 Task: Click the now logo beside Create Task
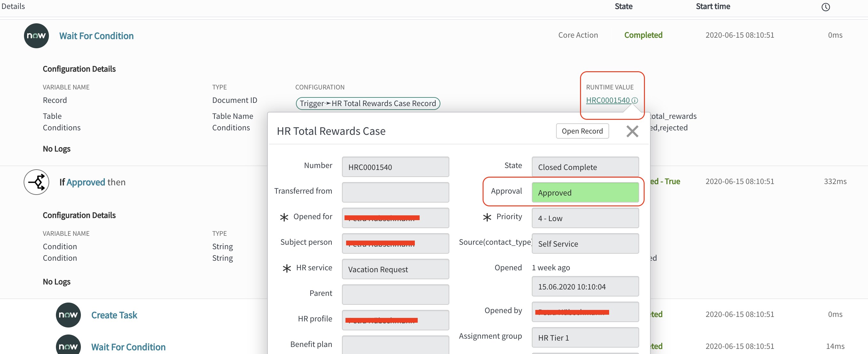[x=68, y=315]
